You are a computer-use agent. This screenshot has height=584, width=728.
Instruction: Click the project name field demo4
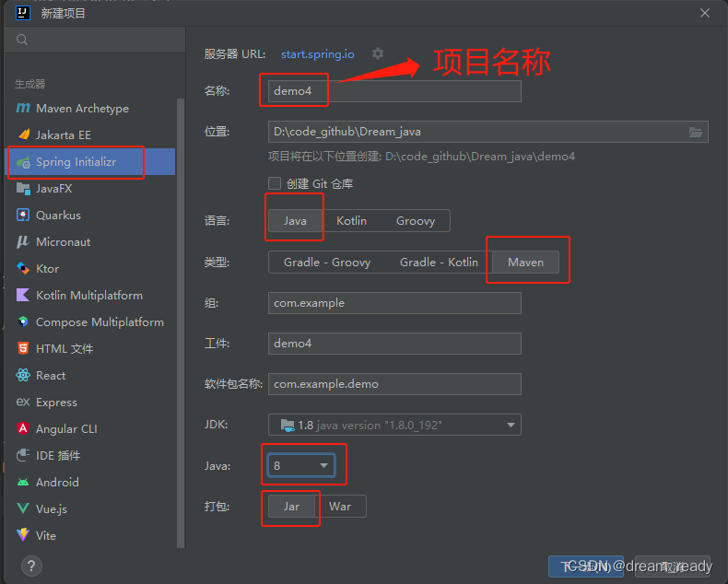click(x=394, y=91)
